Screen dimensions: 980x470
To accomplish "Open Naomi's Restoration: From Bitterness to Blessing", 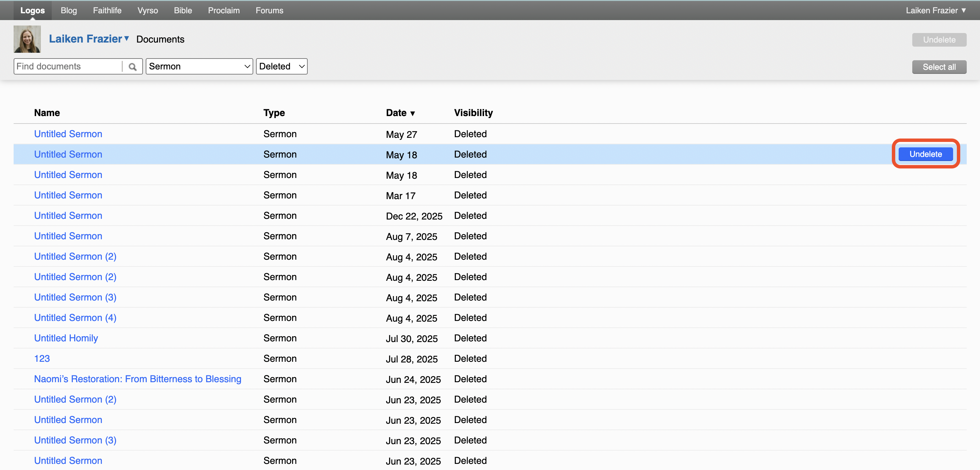I will tap(138, 379).
